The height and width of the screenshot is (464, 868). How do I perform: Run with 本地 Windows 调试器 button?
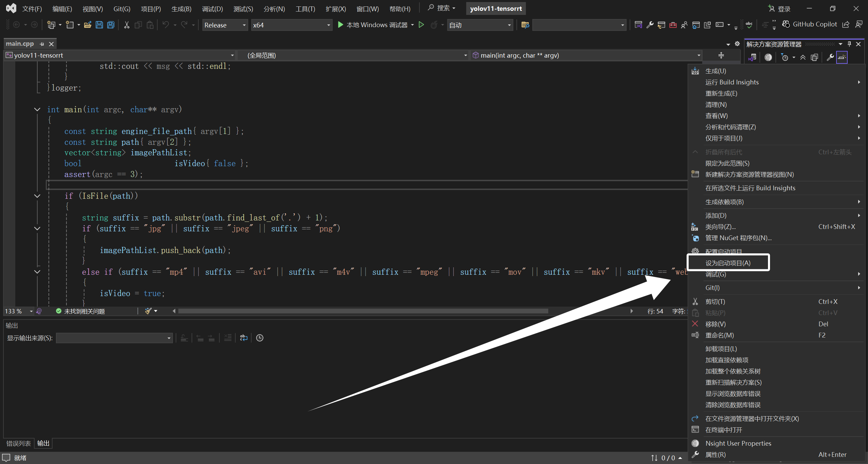pyautogui.click(x=373, y=25)
